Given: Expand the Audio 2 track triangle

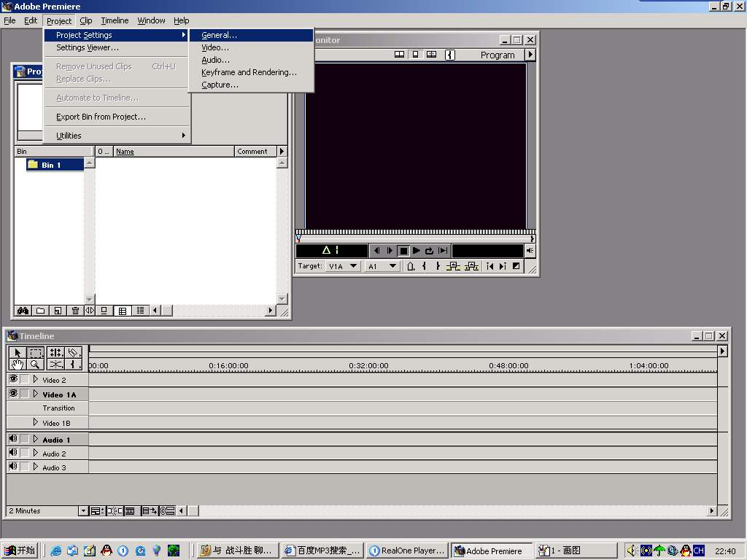Looking at the screenshot, I should pos(35,452).
